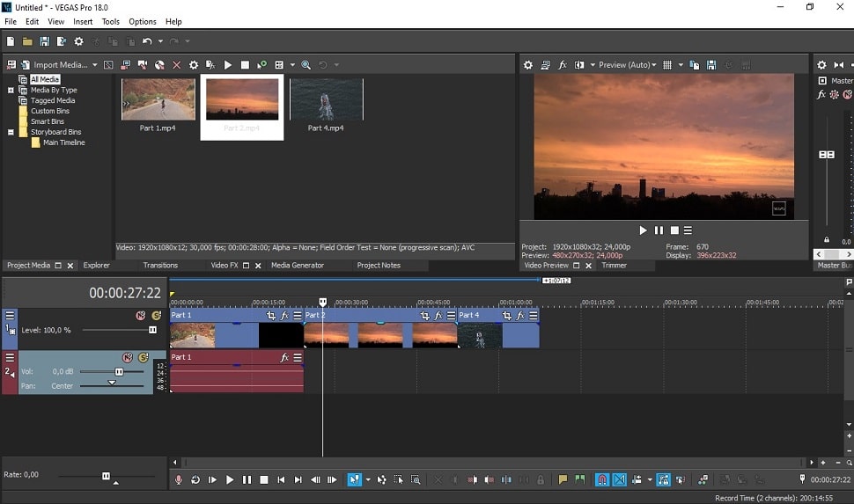Click the audio track Vol slider handle

coord(119,372)
